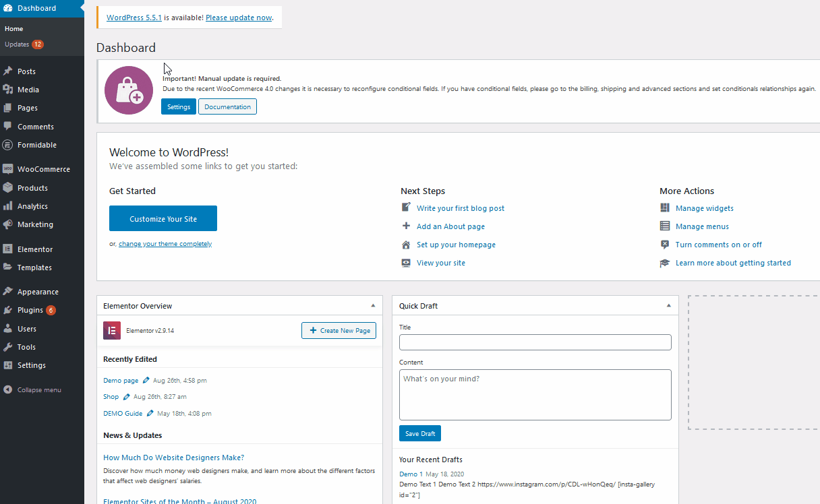Click the Quick Draft Title field
This screenshot has height=504, width=820.
coord(535,342)
